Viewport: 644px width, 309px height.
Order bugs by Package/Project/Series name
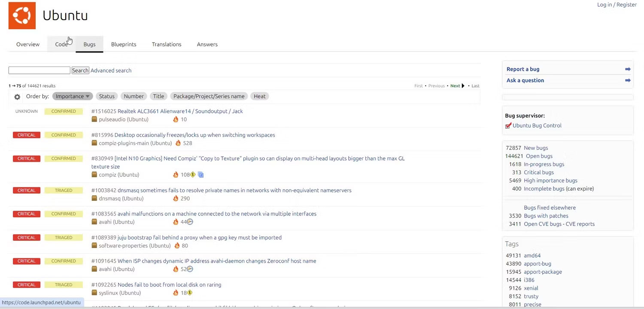209,96
